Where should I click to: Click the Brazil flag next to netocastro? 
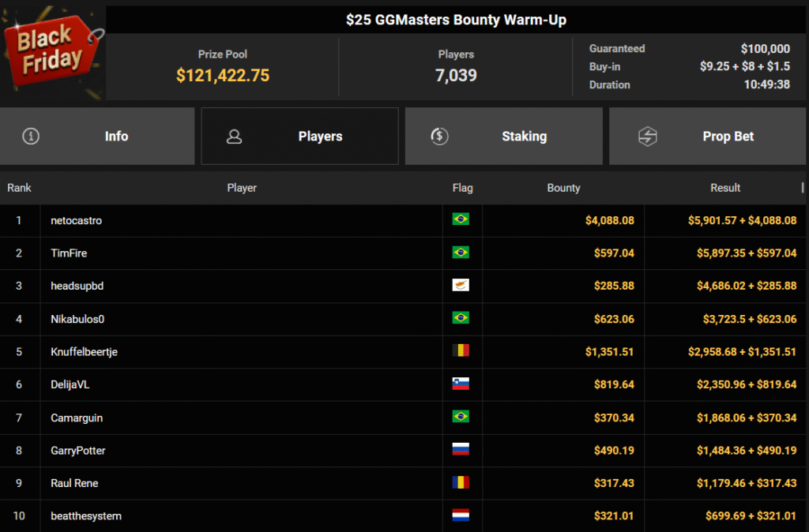tap(460, 219)
